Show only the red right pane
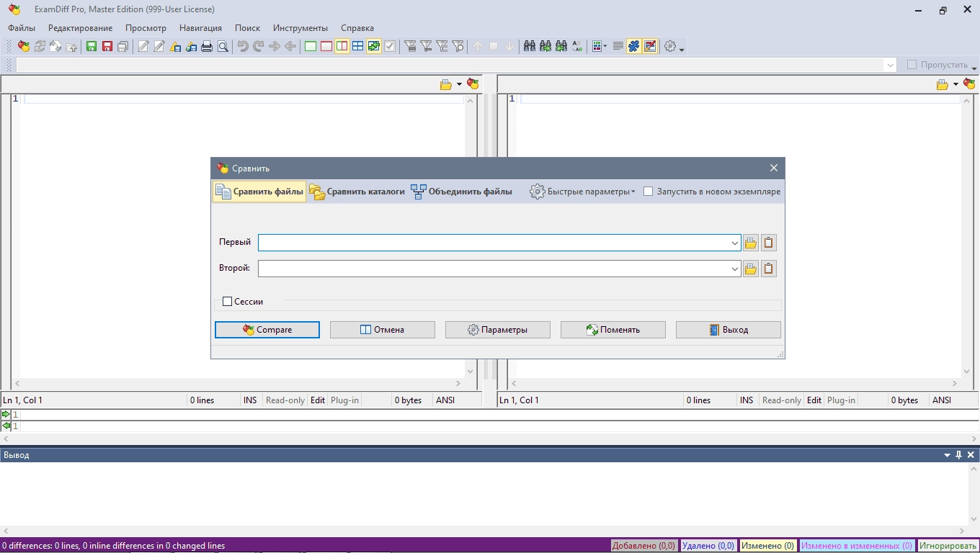Image resolution: width=980 pixels, height=553 pixels. point(326,46)
